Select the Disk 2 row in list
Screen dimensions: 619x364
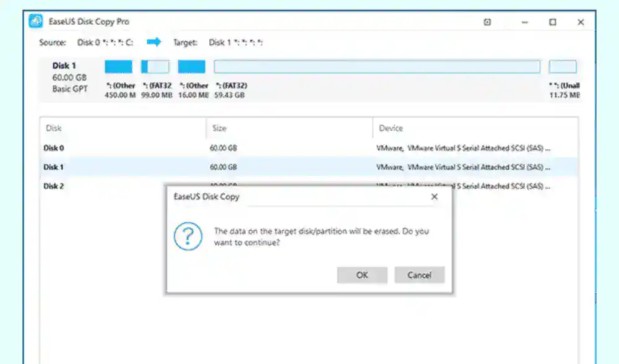point(54,186)
